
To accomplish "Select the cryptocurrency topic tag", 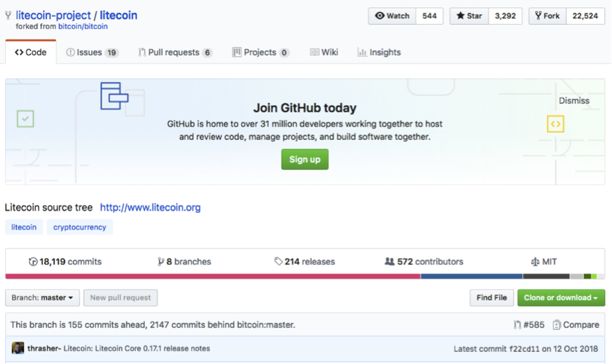I will coord(80,228).
